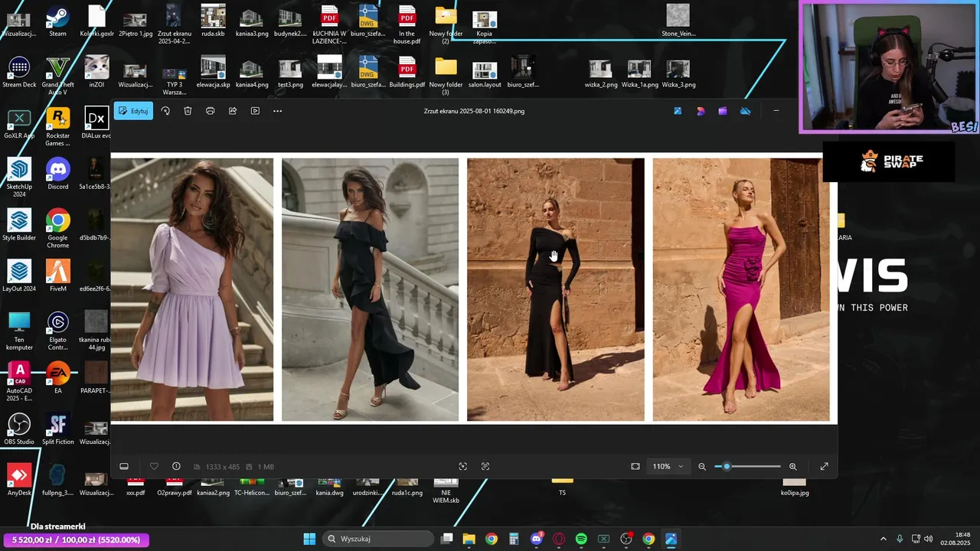Open the clock showing 18:48
Screen dimensions: 980x551
[955, 539]
